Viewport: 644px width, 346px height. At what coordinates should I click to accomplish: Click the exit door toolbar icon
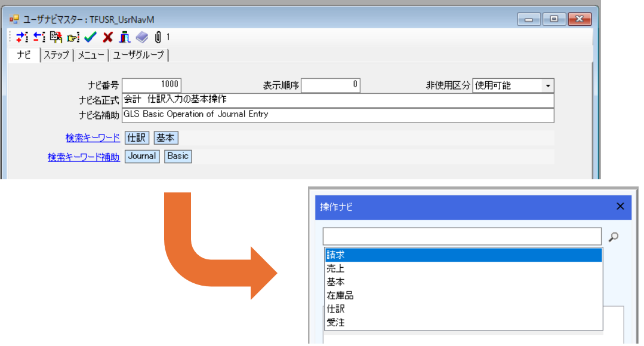(x=124, y=38)
